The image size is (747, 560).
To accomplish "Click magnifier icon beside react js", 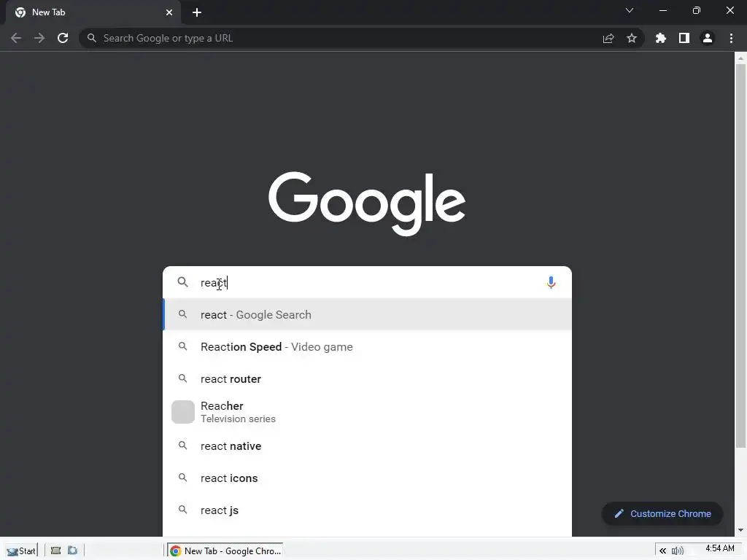I will [x=182, y=510].
